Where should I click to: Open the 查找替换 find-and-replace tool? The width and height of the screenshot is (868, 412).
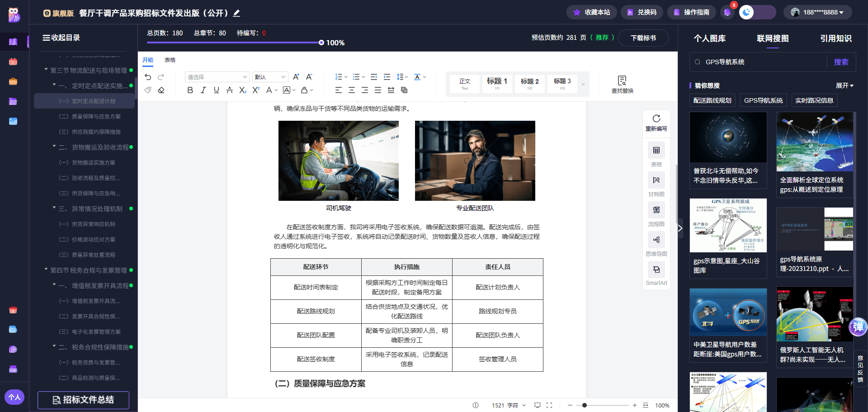coord(623,84)
